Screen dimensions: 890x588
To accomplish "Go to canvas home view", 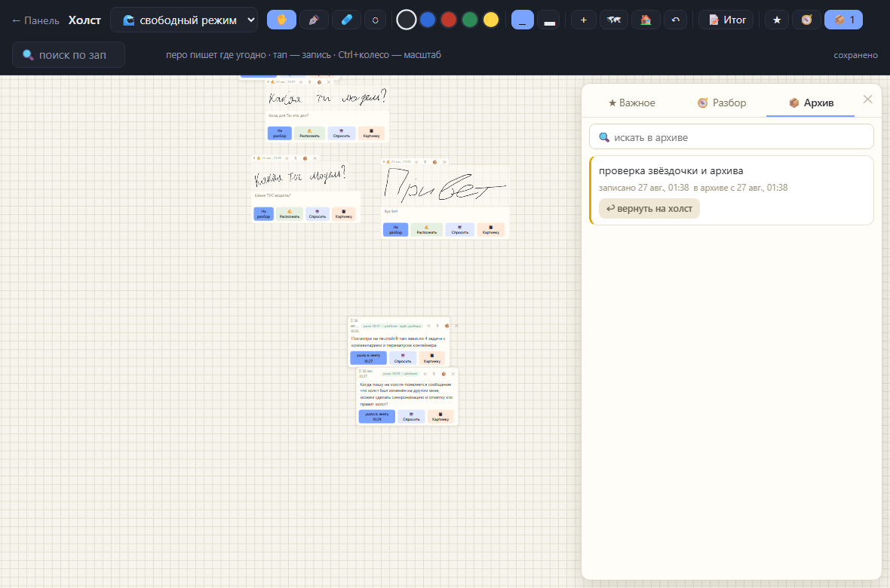I will [x=646, y=20].
